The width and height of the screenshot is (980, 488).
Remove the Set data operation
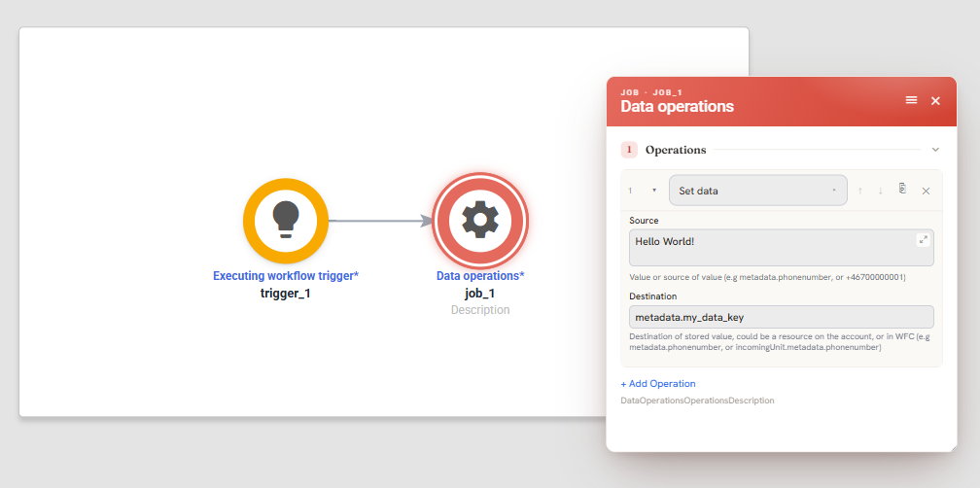pyautogui.click(x=926, y=192)
